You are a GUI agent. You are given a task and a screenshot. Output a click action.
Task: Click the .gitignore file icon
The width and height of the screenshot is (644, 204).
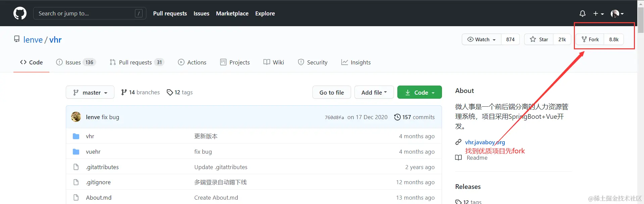(76, 182)
